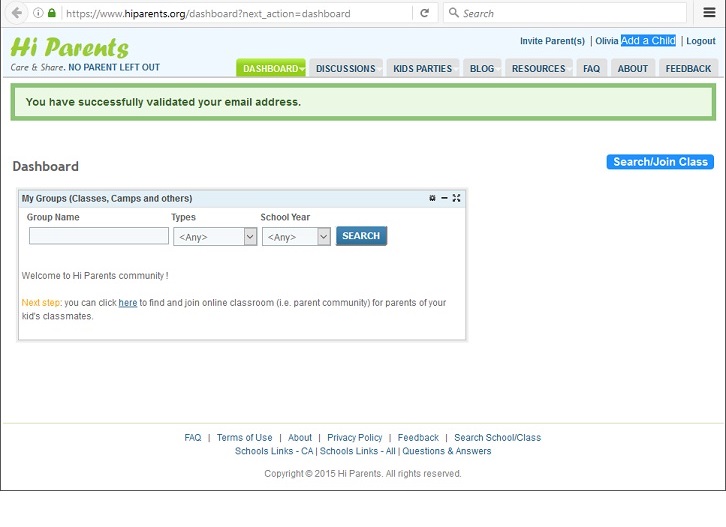Open the School Year dropdown
726x527 pixels.
(x=296, y=237)
